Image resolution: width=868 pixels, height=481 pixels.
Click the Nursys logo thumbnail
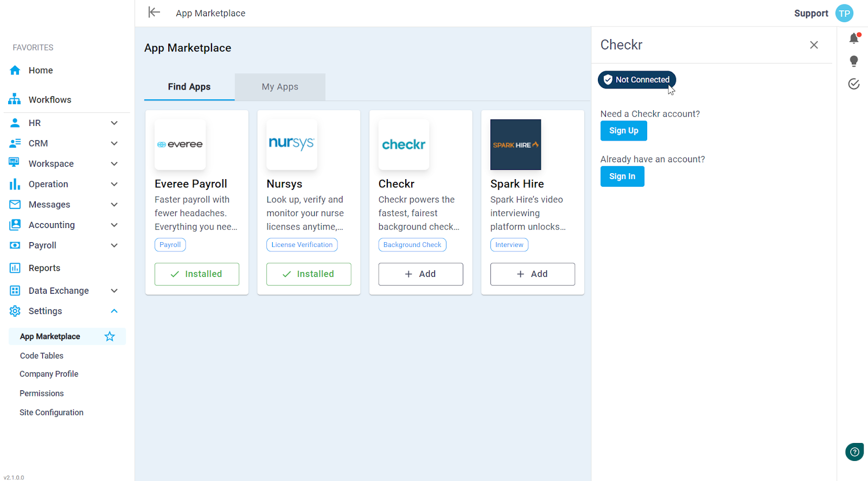(x=292, y=144)
